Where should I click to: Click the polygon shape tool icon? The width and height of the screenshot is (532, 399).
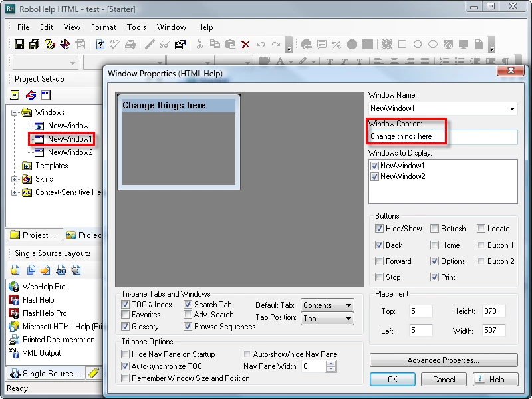(x=433, y=44)
